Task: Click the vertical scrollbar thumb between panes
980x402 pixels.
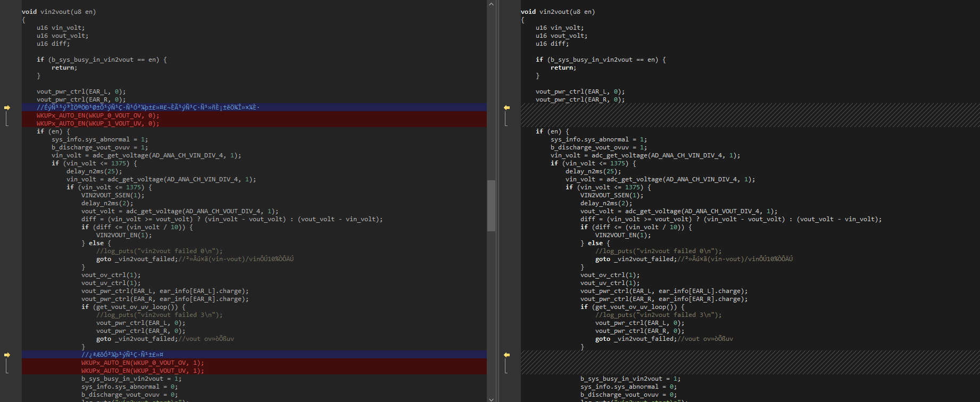Action: (491, 206)
